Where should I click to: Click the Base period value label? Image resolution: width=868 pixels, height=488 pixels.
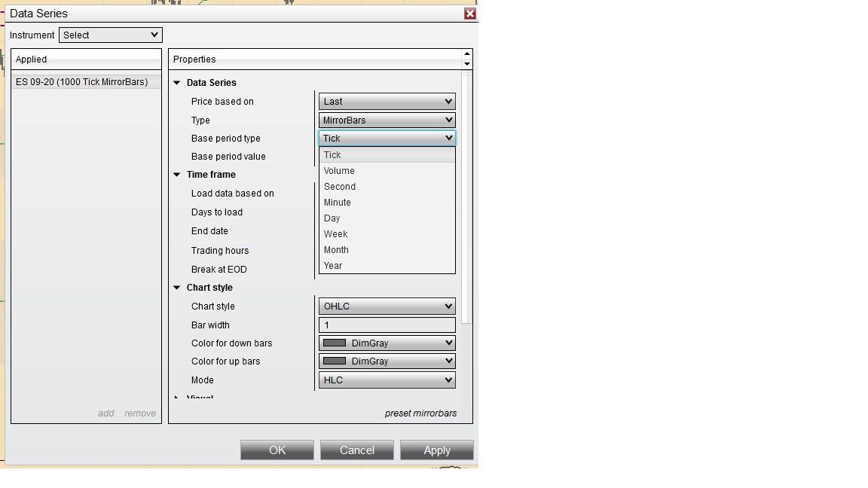pos(228,157)
